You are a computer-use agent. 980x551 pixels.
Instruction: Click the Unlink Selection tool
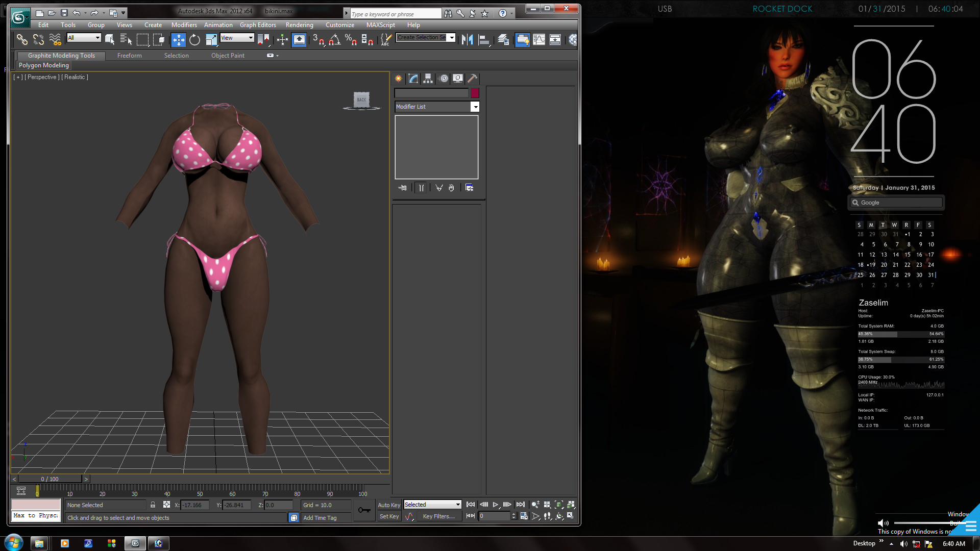pyautogui.click(x=38, y=39)
